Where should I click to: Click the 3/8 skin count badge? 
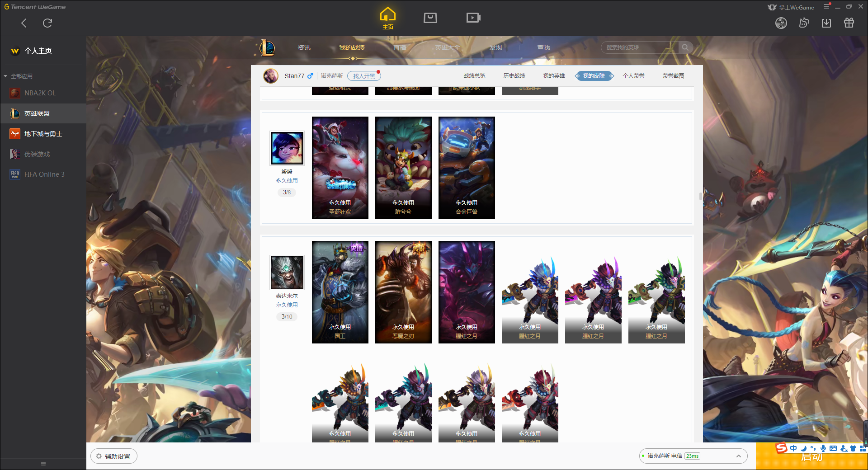(287, 193)
